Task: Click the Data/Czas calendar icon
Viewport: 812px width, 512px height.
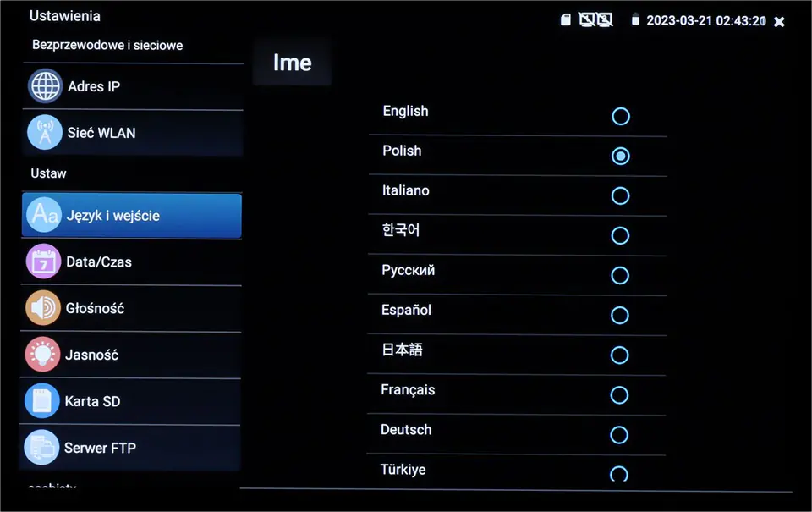Action: 43,262
